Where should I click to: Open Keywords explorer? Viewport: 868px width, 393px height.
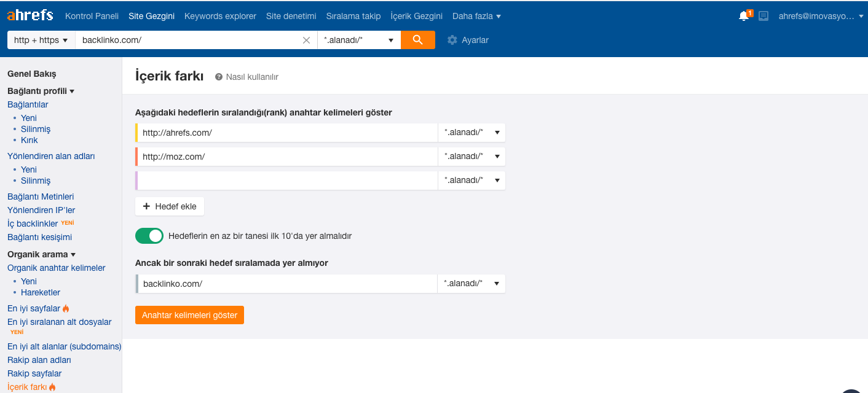click(220, 16)
